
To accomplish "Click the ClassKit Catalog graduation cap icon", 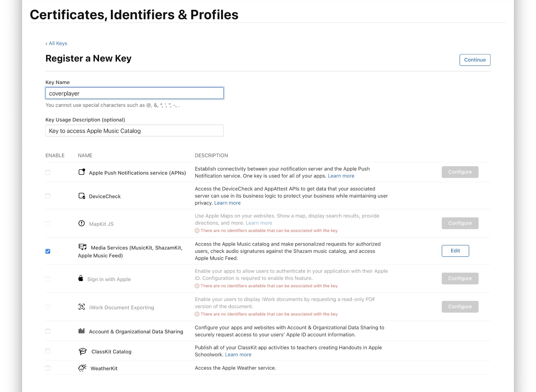I will (x=83, y=351).
